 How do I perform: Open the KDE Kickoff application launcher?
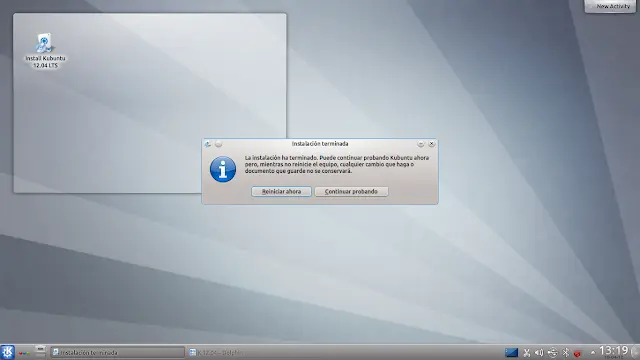point(7,352)
